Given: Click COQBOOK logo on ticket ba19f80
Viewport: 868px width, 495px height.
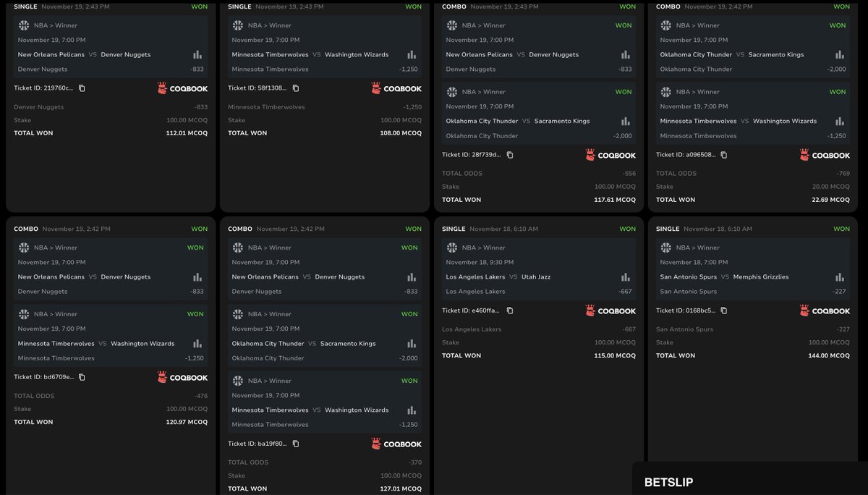Looking at the screenshot, I should click(396, 444).
